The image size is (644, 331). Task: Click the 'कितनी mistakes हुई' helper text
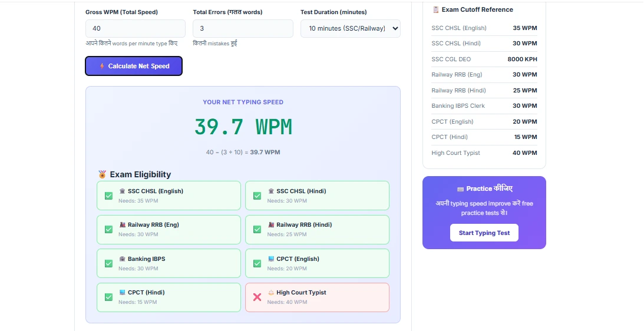[x=215, y=44]
